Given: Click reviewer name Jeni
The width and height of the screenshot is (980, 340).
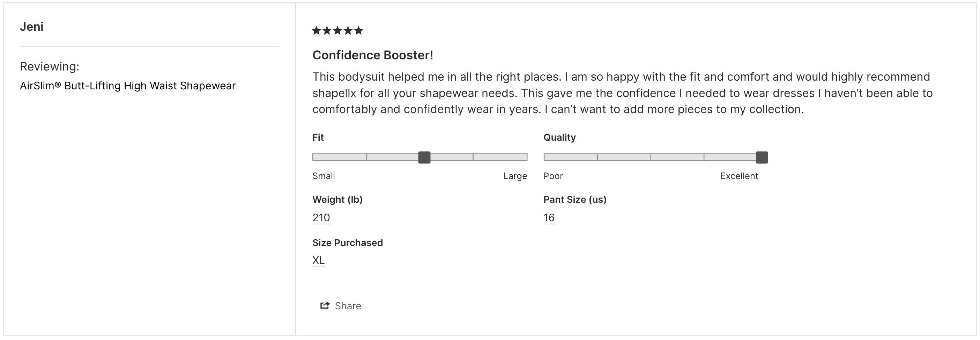Looking at the screenshot, I should [x=31, y=27].
